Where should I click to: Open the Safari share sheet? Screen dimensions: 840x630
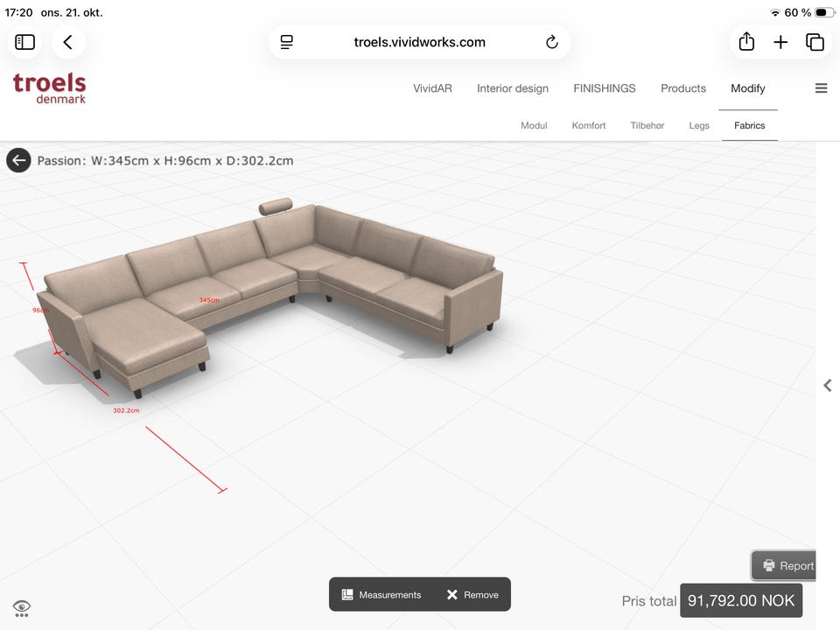pos(746,42)
